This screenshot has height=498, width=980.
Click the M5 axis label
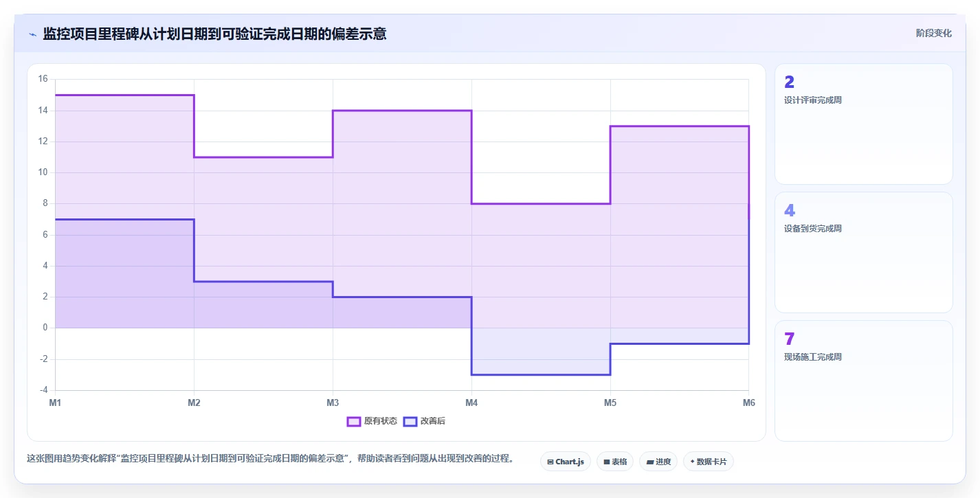coord(610,403)
